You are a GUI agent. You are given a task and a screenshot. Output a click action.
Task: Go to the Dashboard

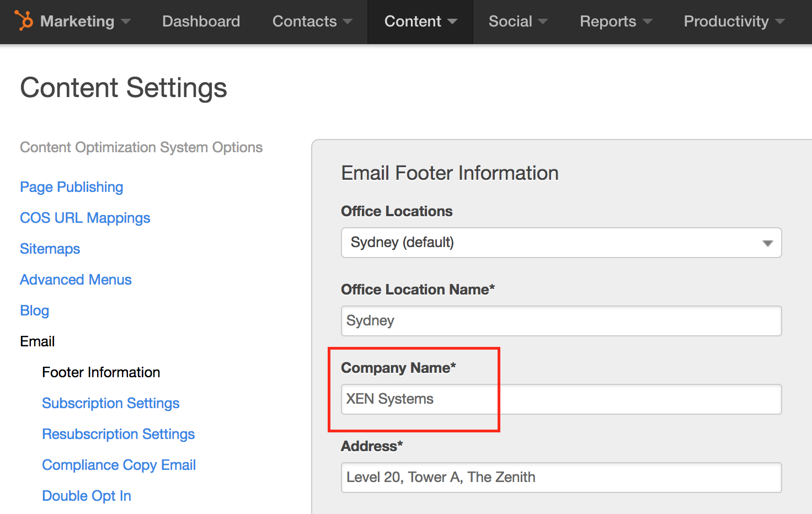201,22
